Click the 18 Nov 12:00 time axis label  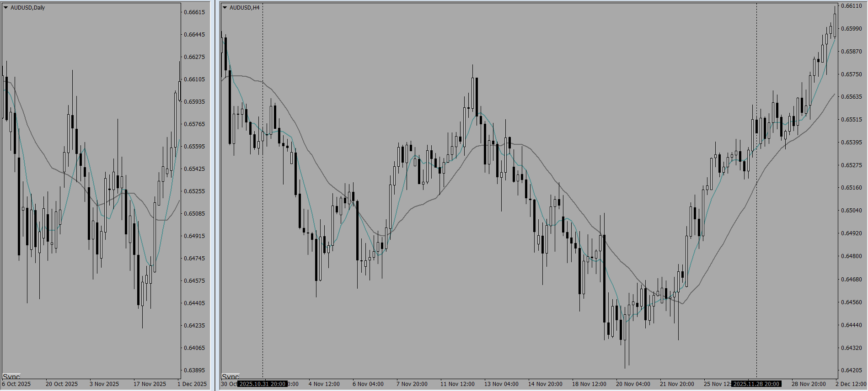589,384
